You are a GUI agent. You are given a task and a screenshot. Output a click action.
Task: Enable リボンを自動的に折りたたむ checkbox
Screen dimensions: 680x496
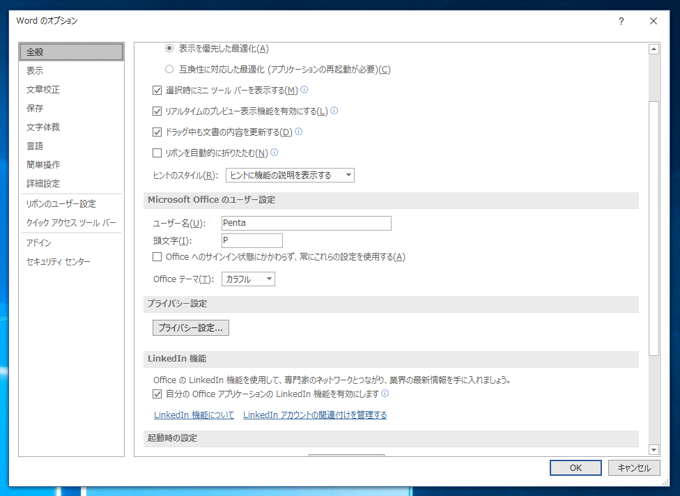click(157, 153)
